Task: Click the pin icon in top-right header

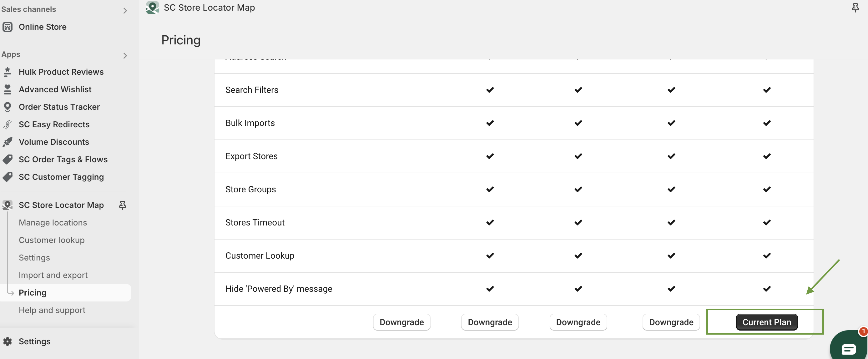Action: pyautogui.click(x=855, y=8)
